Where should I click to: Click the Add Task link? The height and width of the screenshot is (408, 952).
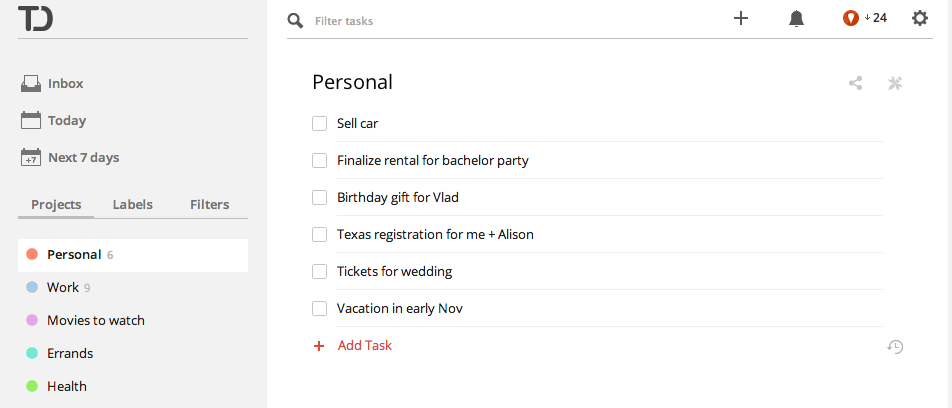click(x=364, y=346)
